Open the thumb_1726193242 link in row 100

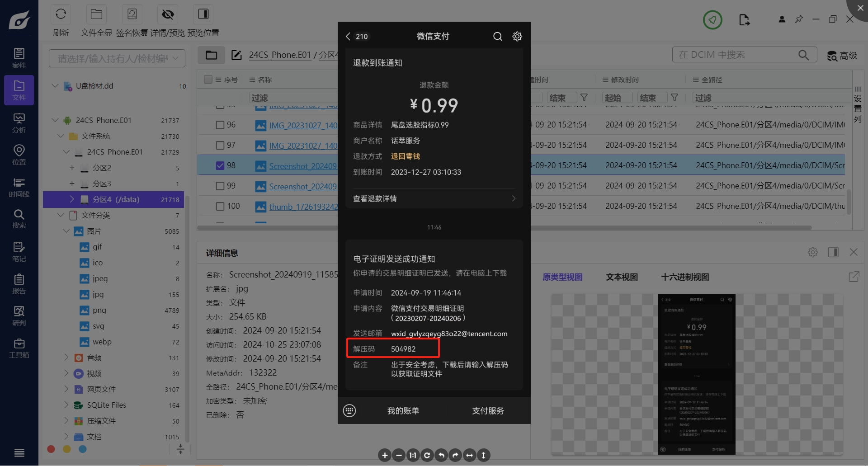click(303, 207)
